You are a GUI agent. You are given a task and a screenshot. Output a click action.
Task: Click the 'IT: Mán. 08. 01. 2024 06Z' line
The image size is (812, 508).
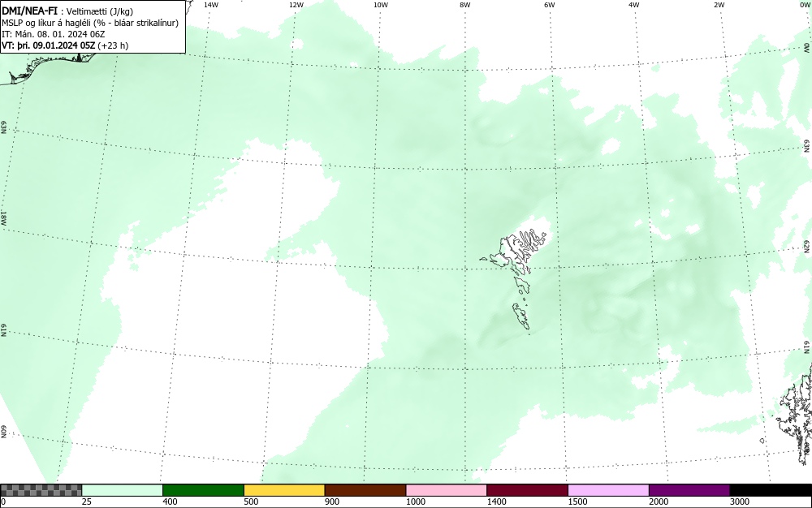54,34
